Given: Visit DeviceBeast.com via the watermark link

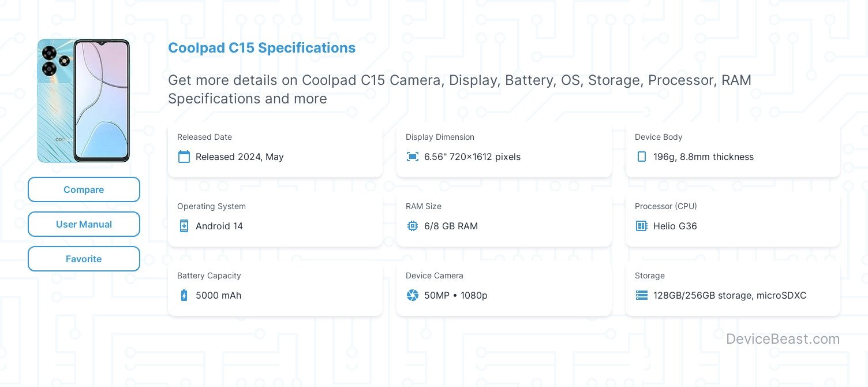Looking at the screenshot, I should click(783, 339).
